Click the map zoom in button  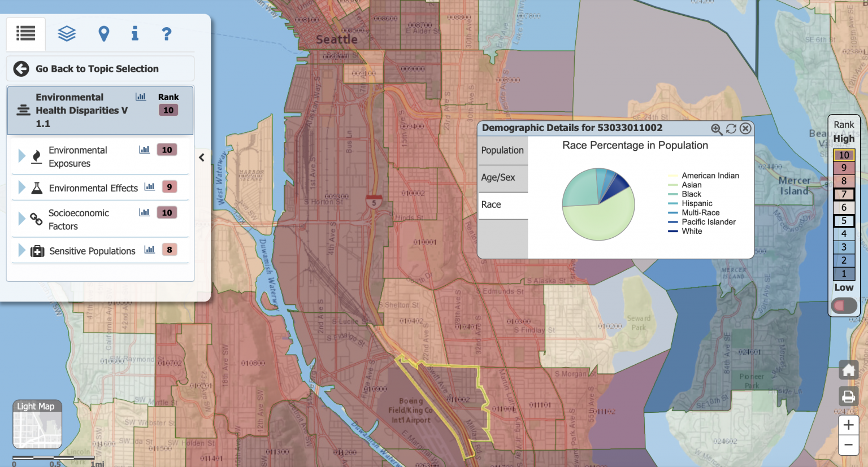[x=848, y=425]
